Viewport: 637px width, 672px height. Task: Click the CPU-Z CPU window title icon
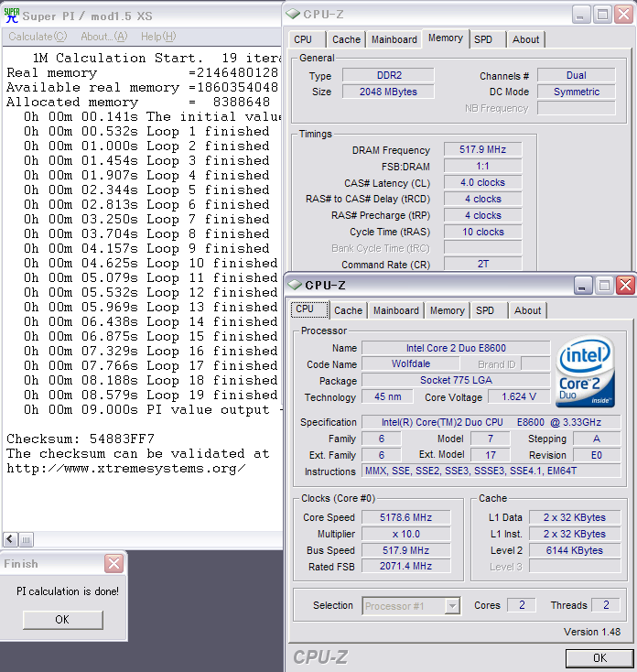(295, 285)
